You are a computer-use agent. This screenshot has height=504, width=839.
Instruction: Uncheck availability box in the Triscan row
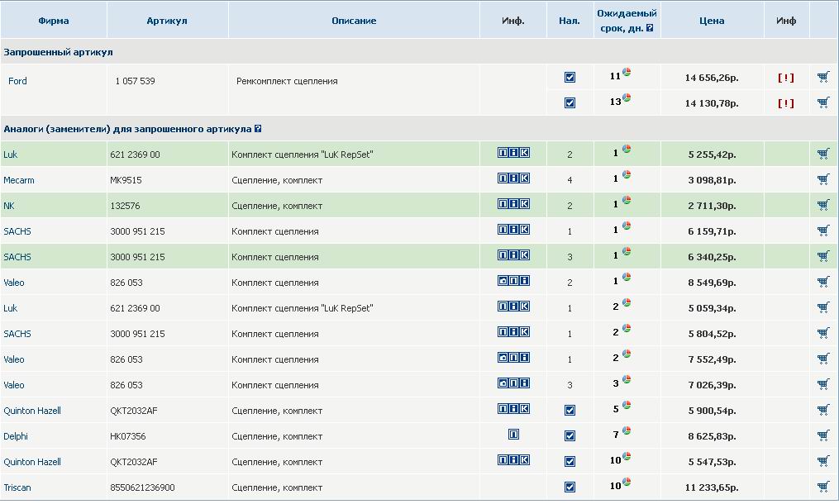[570, 487]
